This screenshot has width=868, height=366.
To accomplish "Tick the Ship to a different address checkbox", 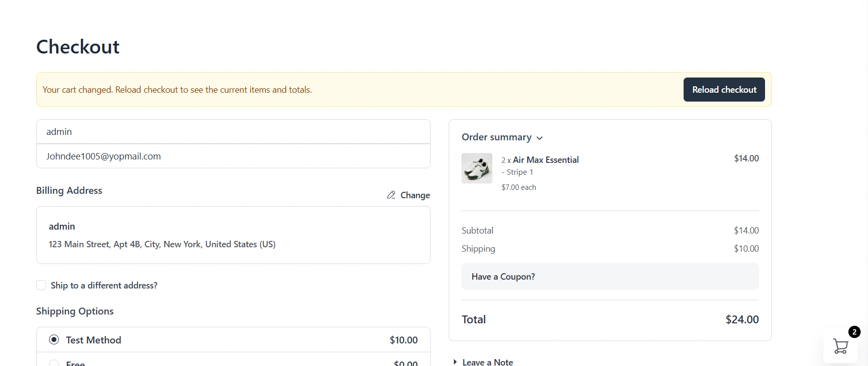I will (41, 285).
